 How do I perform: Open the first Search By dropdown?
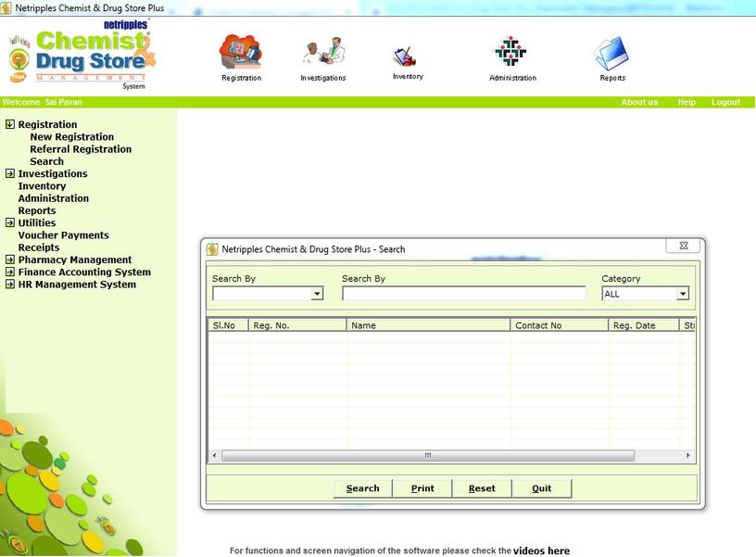pos(316,294)
